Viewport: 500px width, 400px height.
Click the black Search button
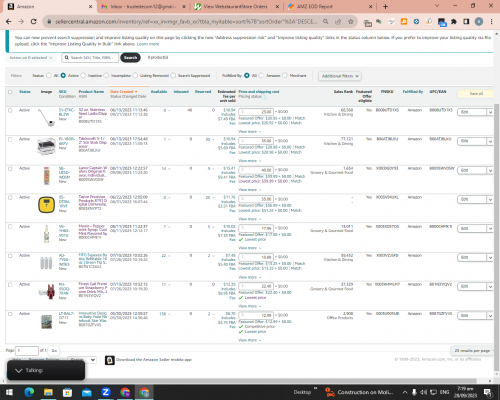point(130,58)
